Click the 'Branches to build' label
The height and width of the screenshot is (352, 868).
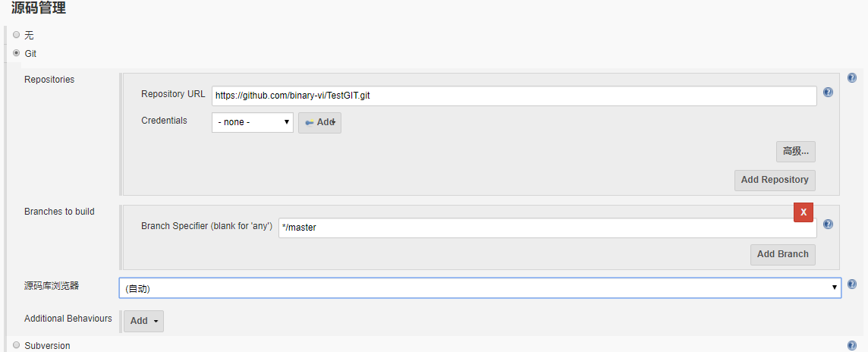pos(59,212)
